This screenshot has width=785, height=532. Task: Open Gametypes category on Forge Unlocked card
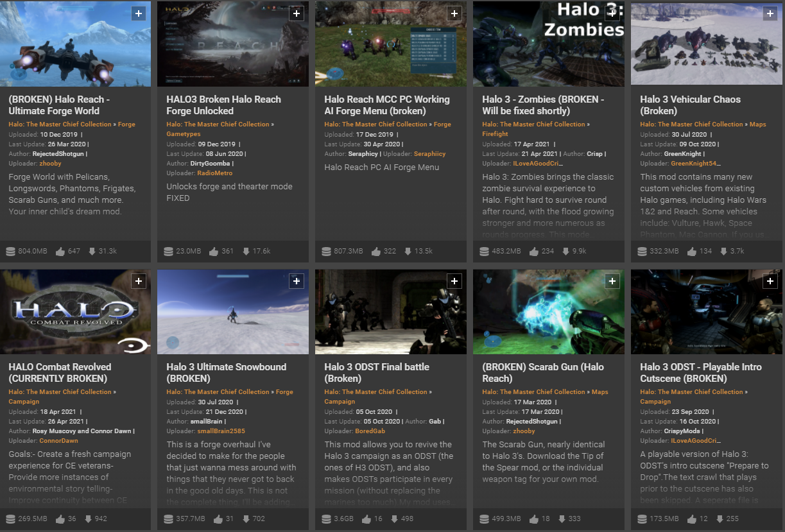[183, 134]
